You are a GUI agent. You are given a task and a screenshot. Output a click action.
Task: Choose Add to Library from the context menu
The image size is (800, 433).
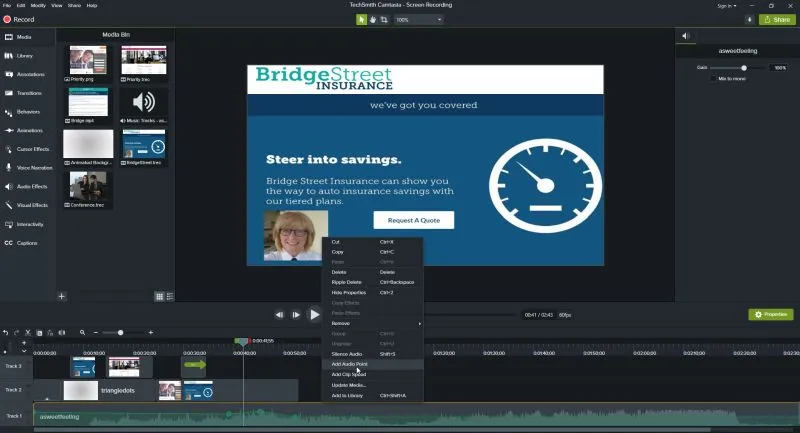(371, 396)
